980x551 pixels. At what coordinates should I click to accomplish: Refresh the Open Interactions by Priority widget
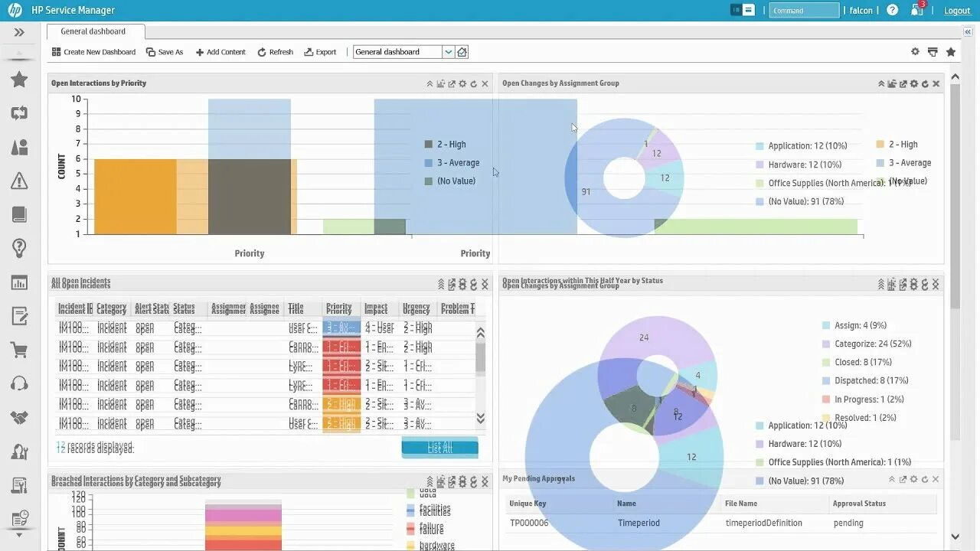[x=473, y=83]
